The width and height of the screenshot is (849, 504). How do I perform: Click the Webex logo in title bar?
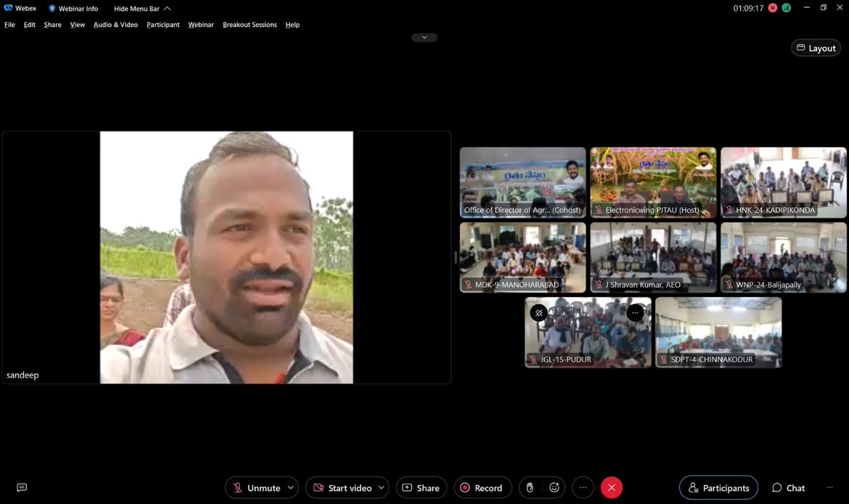coord(8,8)
